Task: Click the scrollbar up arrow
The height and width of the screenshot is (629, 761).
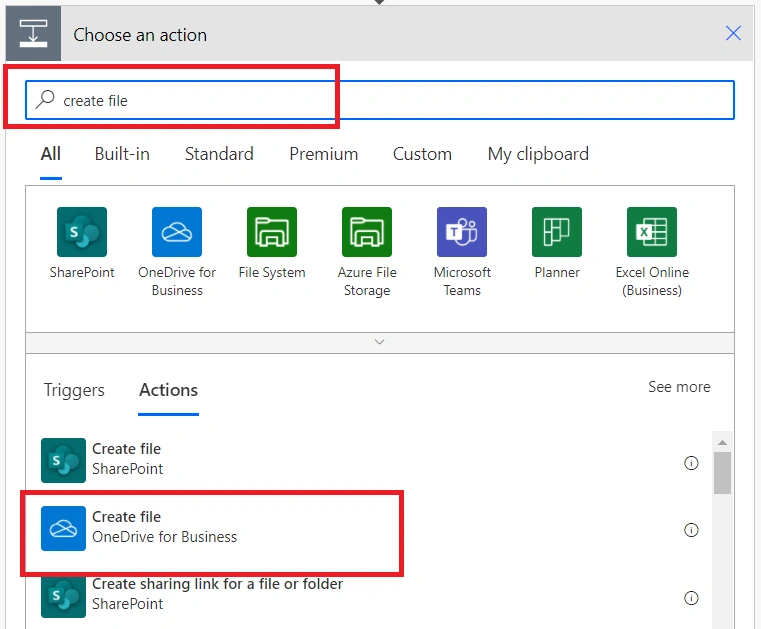Action: (x=722, y=442)
